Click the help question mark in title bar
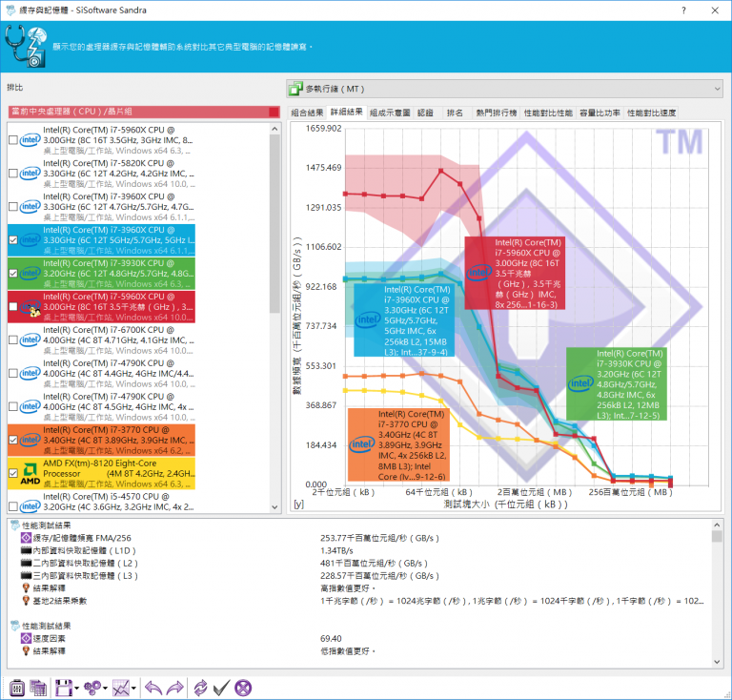 (683, 10)
